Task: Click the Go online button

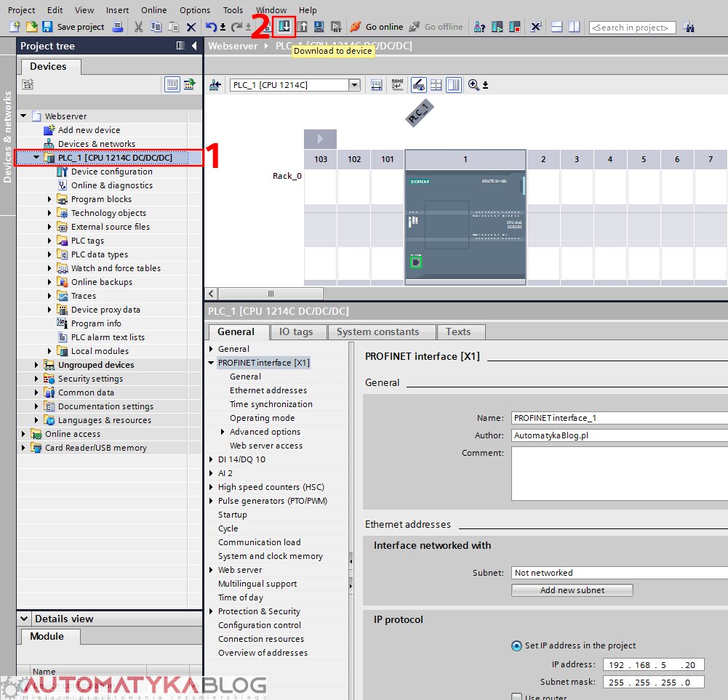Action: pyautogui.click(x=377, y=27)
